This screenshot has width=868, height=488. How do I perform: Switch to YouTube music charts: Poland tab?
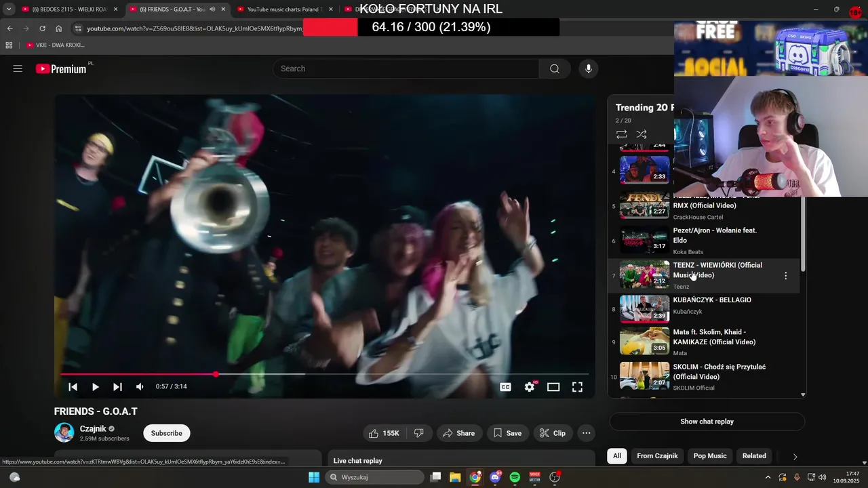point(283,9)
